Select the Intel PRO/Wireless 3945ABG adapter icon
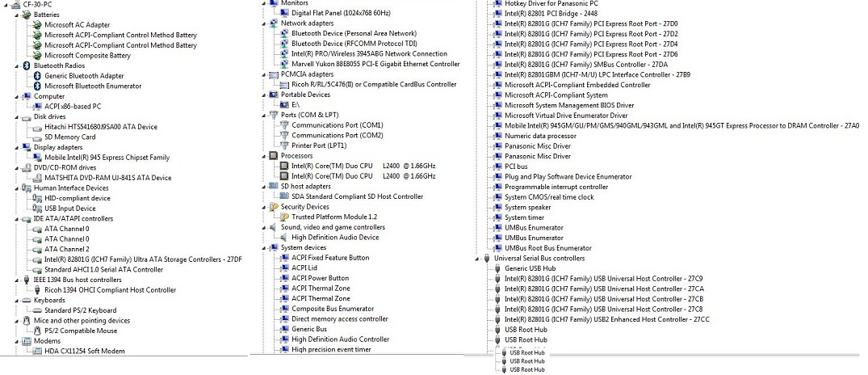The width and height of the screenshot is (868, 375). point(284,53)
